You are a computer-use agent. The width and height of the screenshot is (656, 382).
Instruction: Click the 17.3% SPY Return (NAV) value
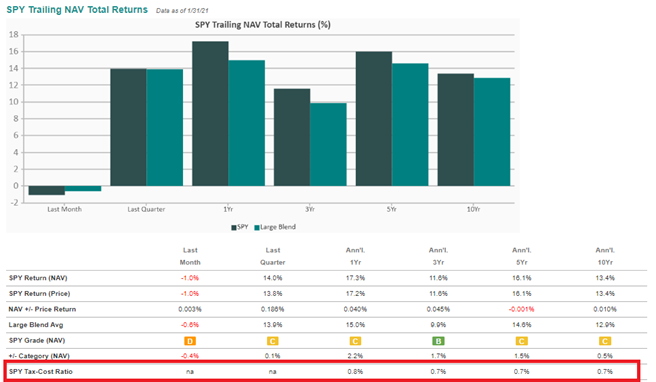355,278
